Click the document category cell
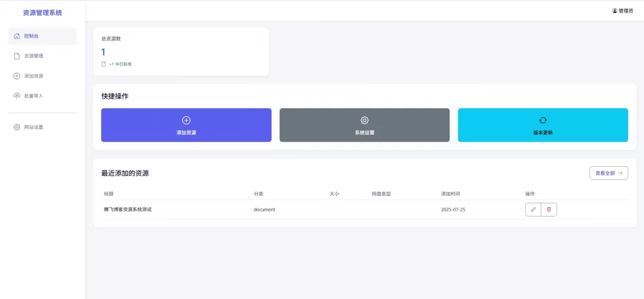 point(265,210)
